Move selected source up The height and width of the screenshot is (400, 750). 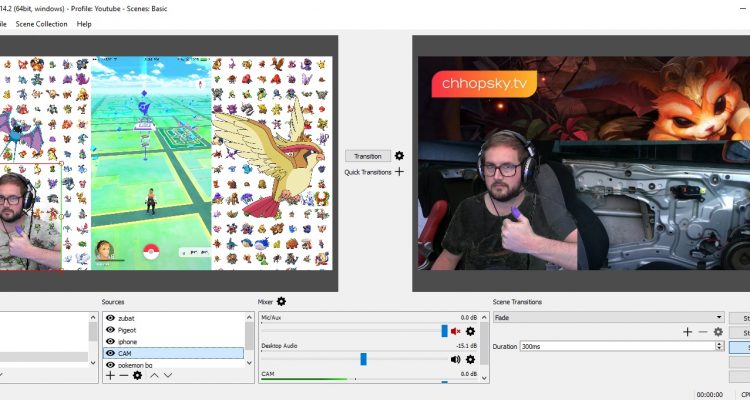tap(154, 376)
